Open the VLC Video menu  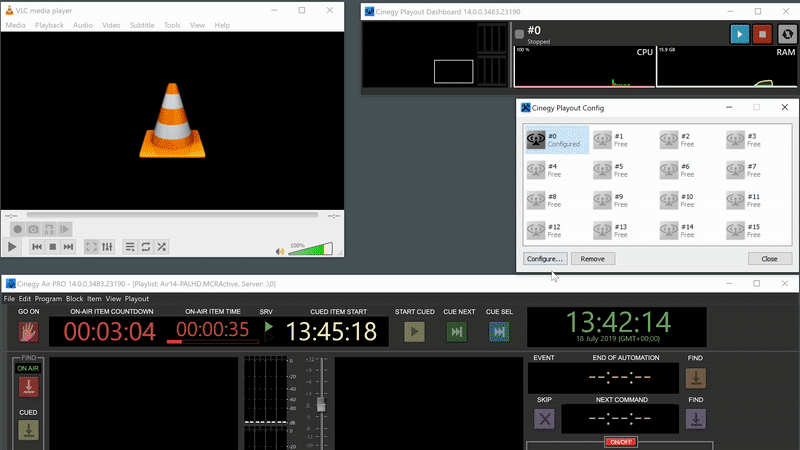click(111, 25)
